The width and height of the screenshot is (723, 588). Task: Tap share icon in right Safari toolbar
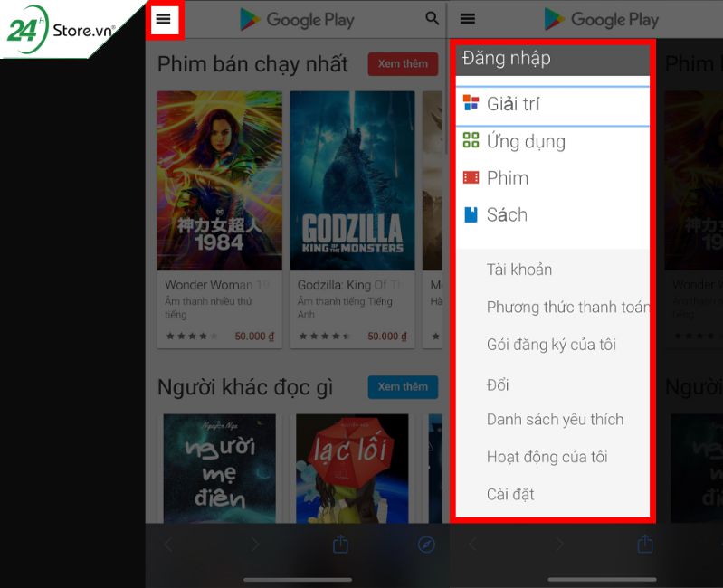tap(644, 545)
